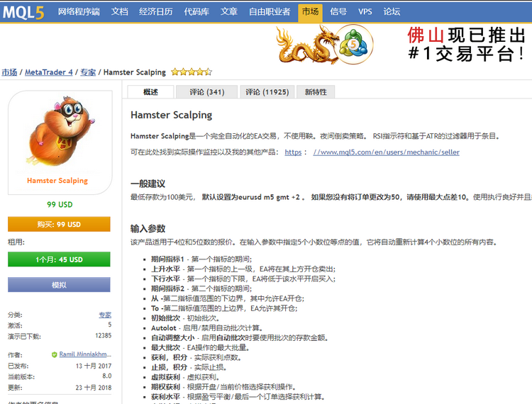This screenshot has width=532, height=404.
Task: Click the 模拟 demo button
Action: click(x=59, y=285)
